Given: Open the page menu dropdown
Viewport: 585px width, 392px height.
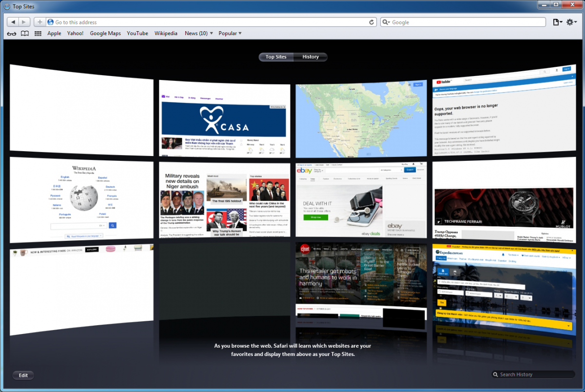Looking at the screenshot, I should point(557,22).
